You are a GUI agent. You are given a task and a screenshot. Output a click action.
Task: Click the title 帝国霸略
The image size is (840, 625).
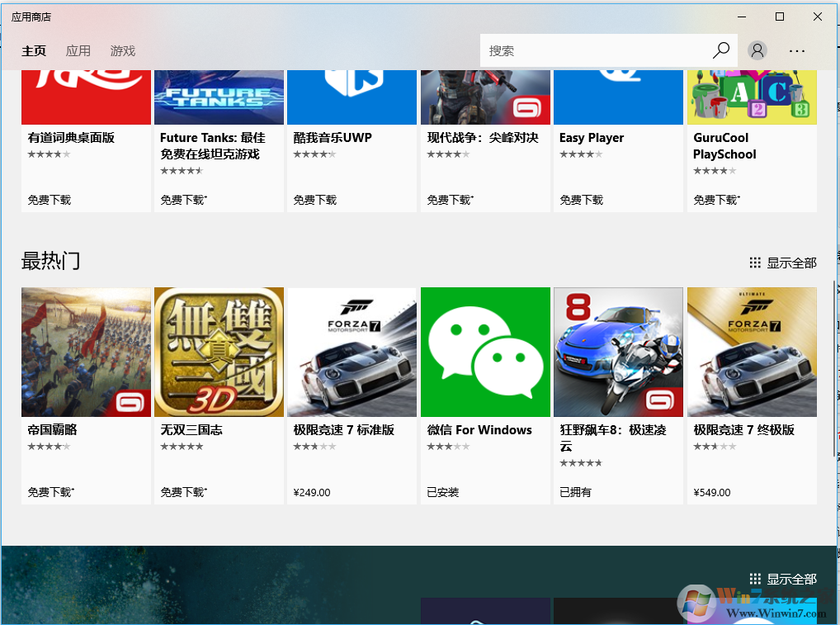pyautogui.click(x=53, y=430)
